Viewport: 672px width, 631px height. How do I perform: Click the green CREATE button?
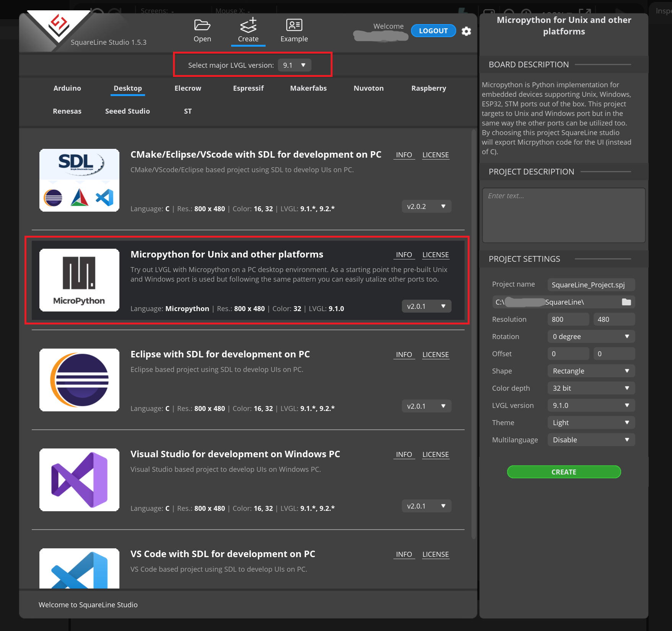point(564,472)
